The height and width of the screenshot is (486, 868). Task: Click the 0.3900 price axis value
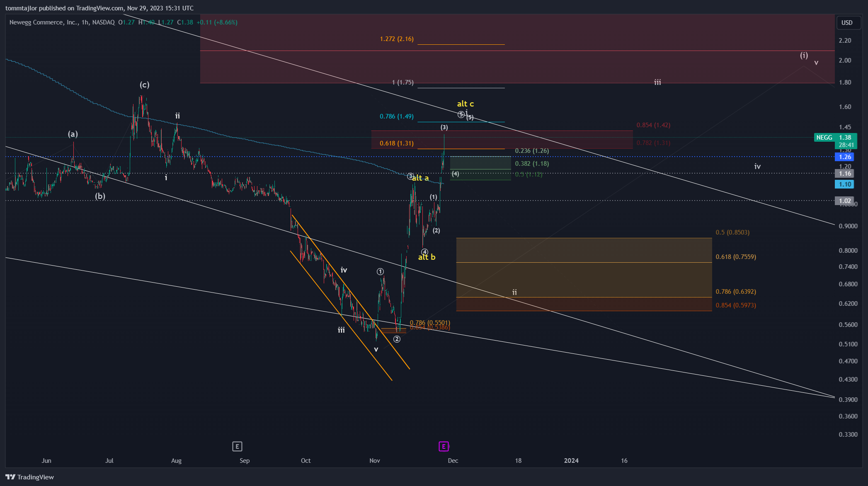coord(848,399)
